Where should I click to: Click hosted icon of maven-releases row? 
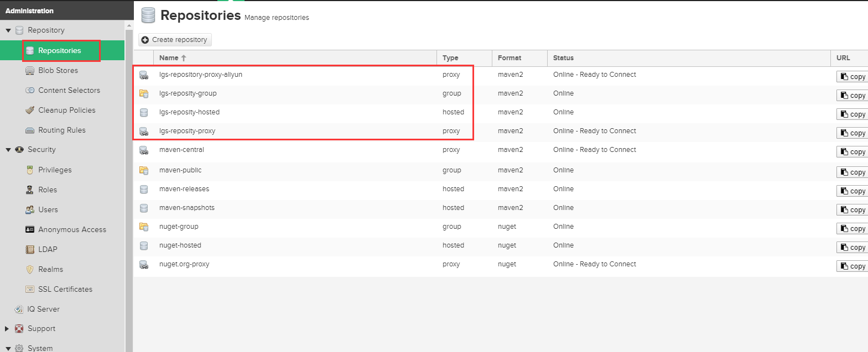[144, 190]
